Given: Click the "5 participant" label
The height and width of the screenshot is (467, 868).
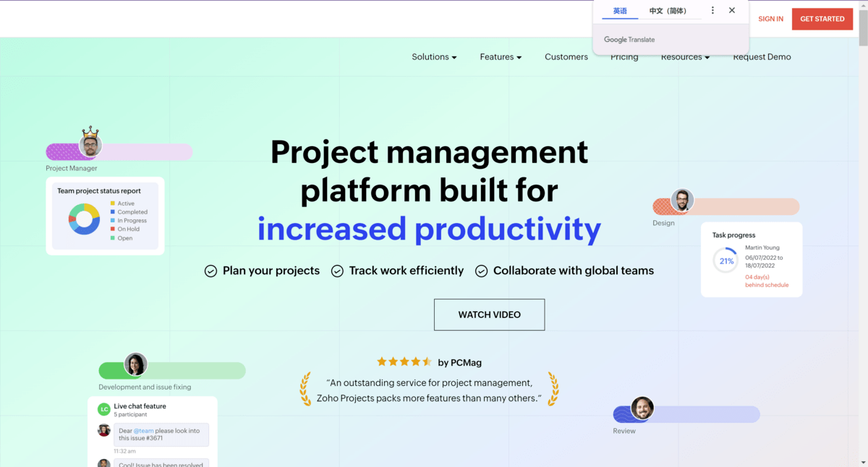Looking at the screenshot, I should [x=130, y=415].
